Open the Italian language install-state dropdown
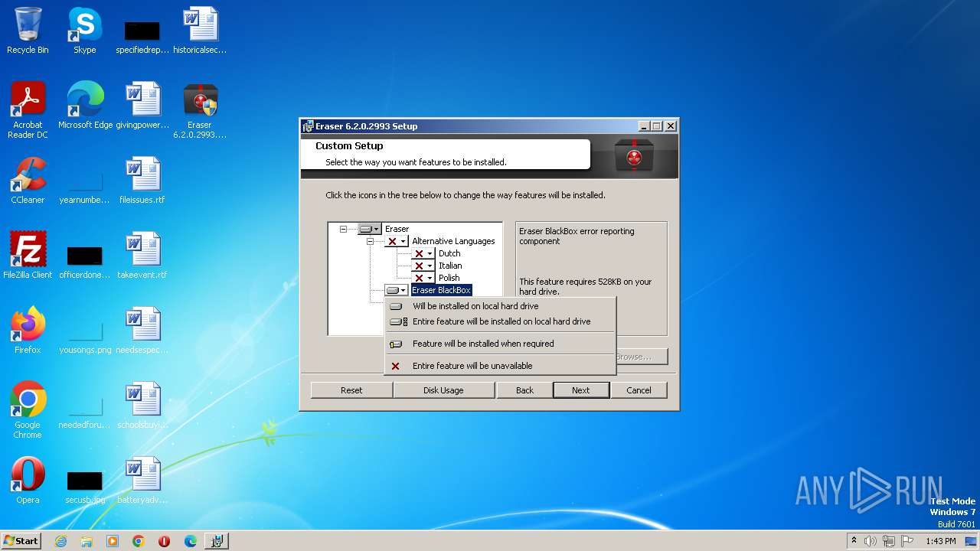The width and height of the screenshot is (980, 551). [423, 266]
